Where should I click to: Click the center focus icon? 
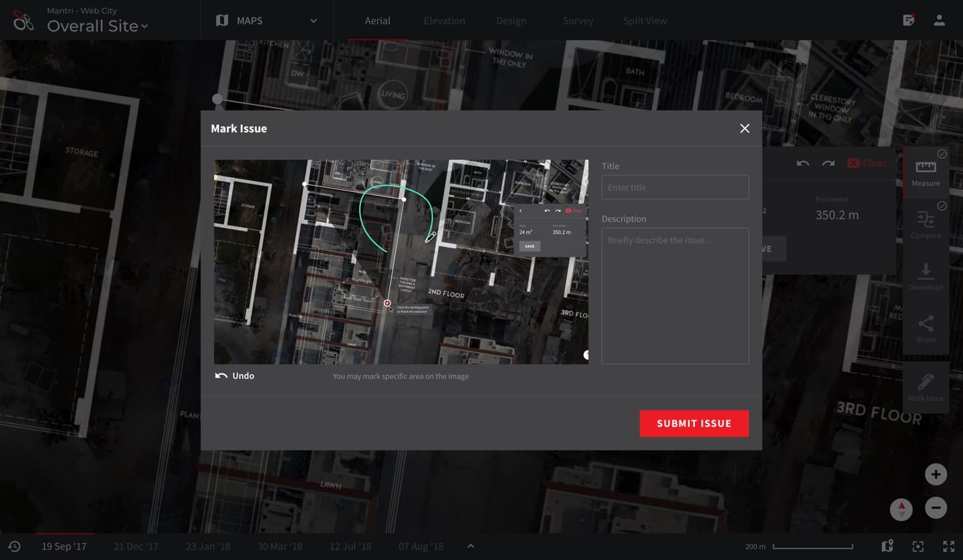[x=918, y=546]
